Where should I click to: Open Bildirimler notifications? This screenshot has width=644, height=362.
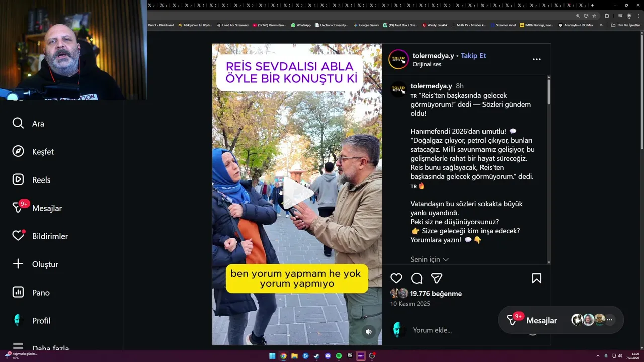[x=40, y=236]
